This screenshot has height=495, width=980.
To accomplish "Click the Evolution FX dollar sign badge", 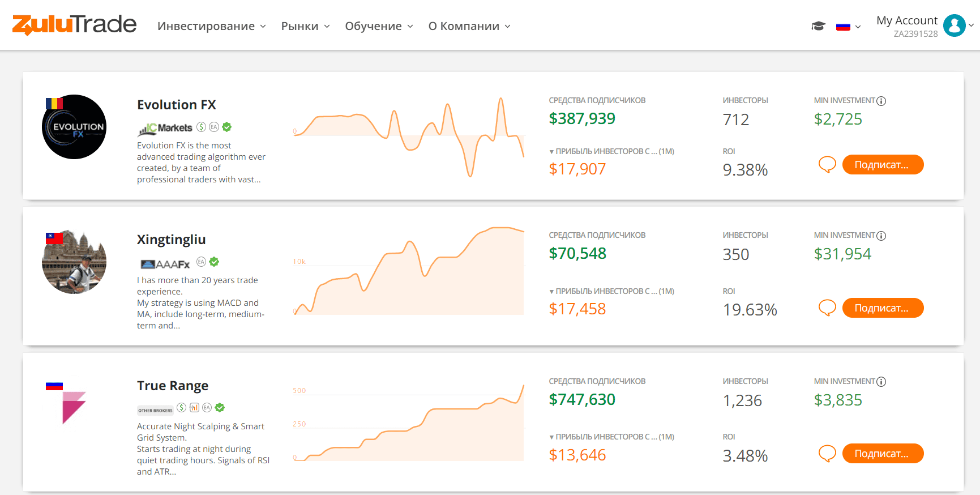I will [201, 127].
